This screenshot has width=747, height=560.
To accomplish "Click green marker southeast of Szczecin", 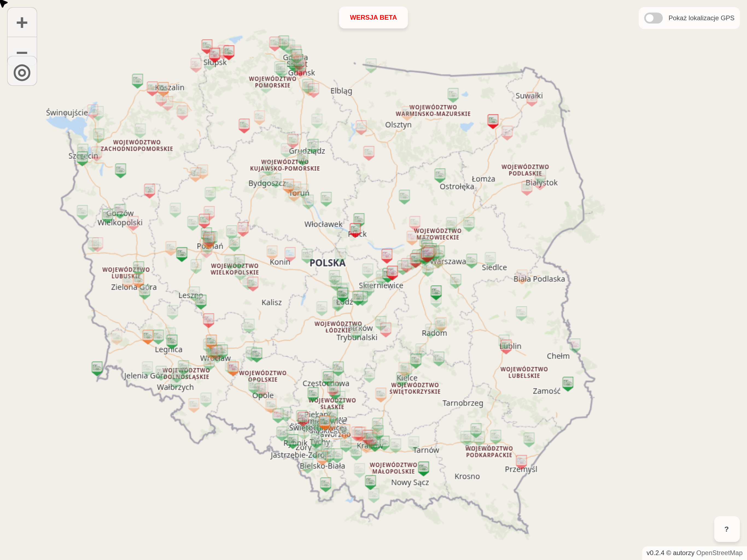I will [x=121, y=170].
